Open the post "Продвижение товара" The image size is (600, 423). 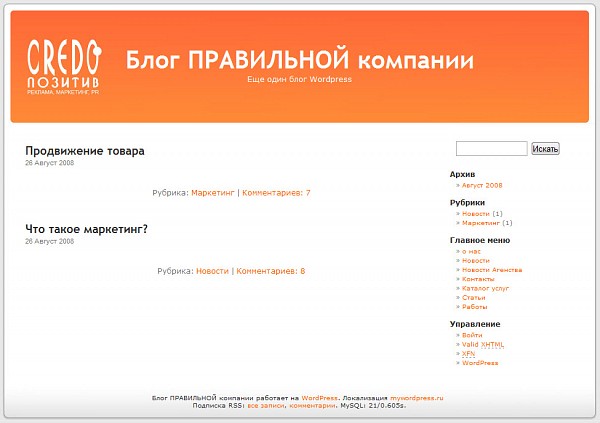pos(85,151)
